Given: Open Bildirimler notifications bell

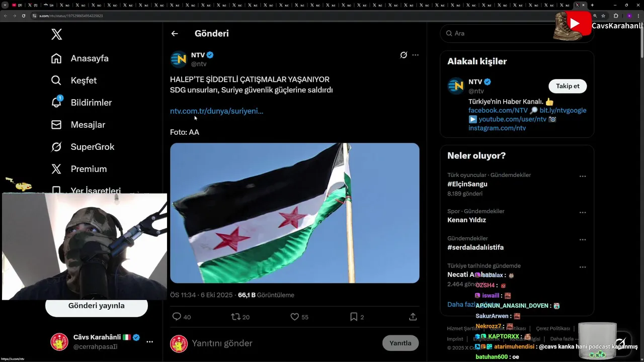Looking at the screenshot, I should 57,102.
